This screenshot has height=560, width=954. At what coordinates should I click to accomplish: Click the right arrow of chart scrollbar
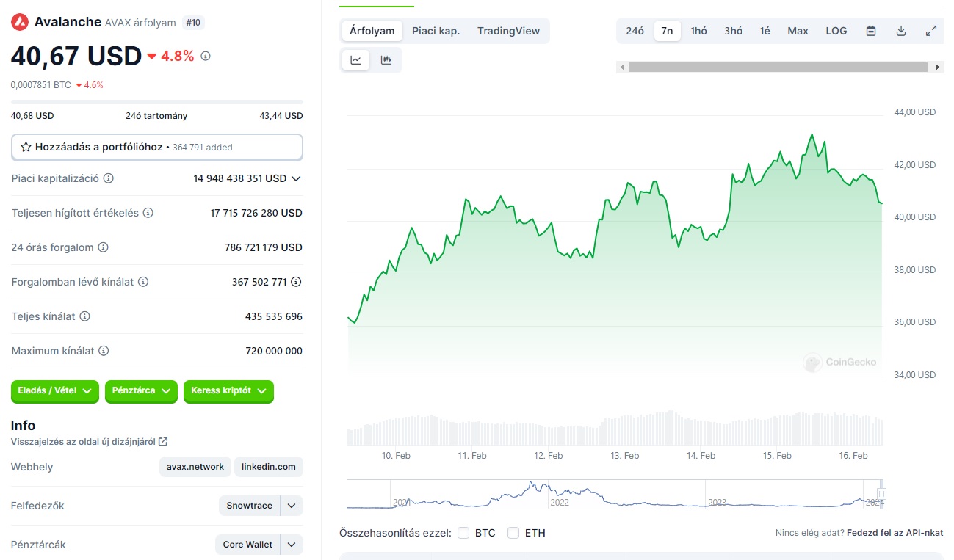pyautogui.click(x=938, y=68)
